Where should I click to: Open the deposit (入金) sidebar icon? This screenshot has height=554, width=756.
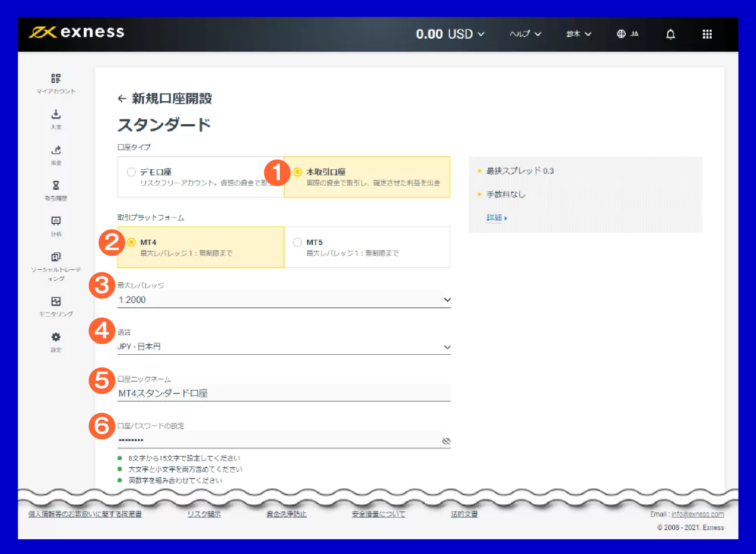click(56, 114)
